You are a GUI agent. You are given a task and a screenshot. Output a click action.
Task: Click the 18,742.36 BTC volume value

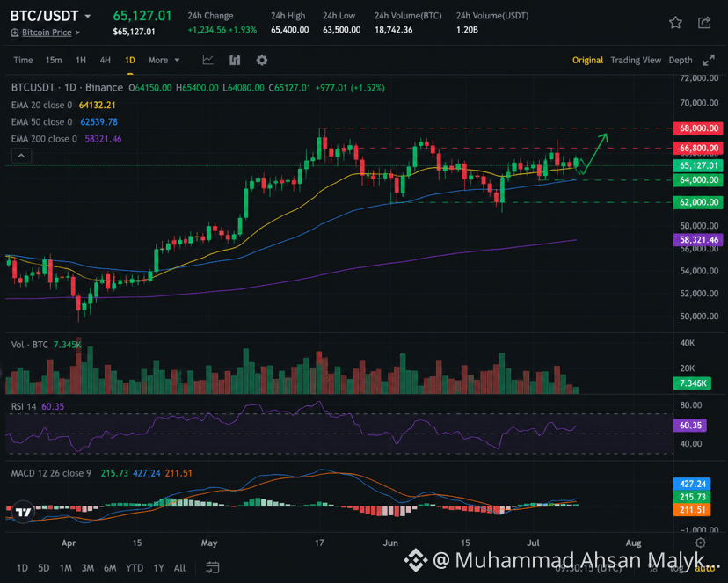click(393, 30)
